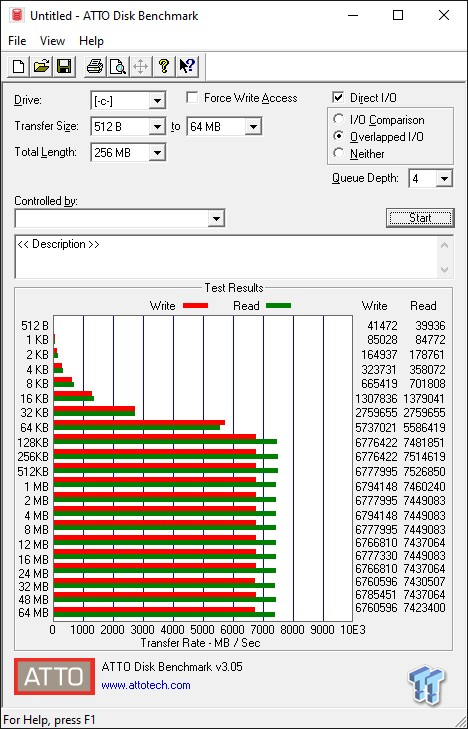Open the View menu
The height and width of the screenshot is (729, 468).
(52, 41)
